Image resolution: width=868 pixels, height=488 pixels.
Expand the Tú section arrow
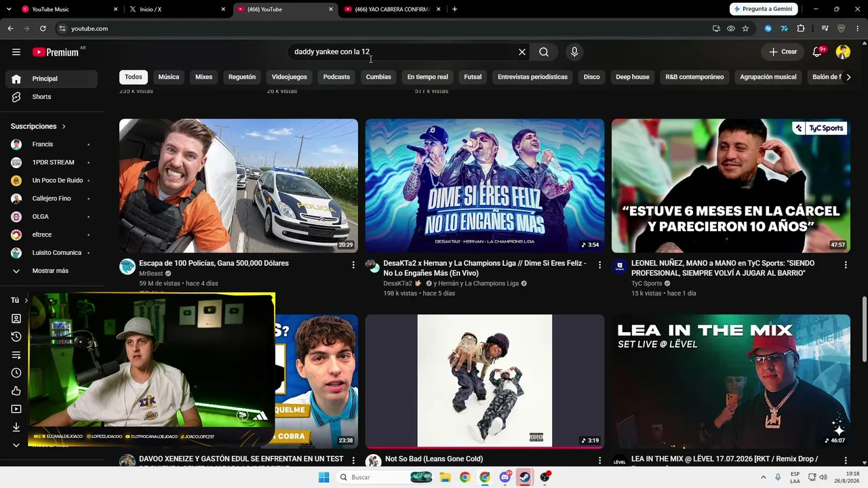[26, 300]
